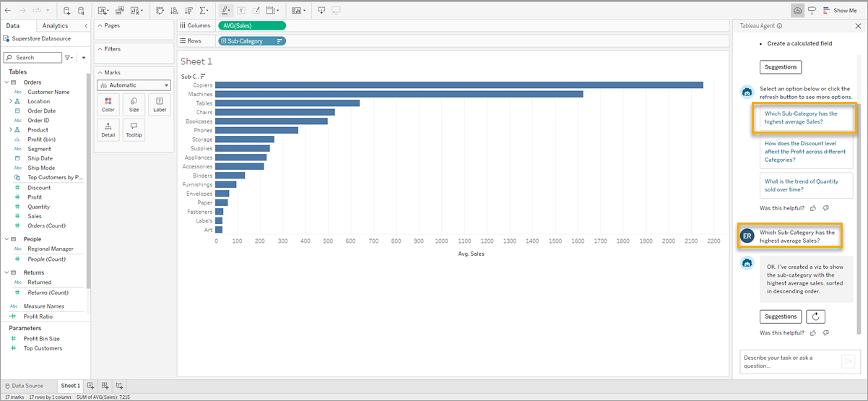Click top Suggestions button in agent pane
The height and width of the screenshot is (401, 868).
coord(781,67)
